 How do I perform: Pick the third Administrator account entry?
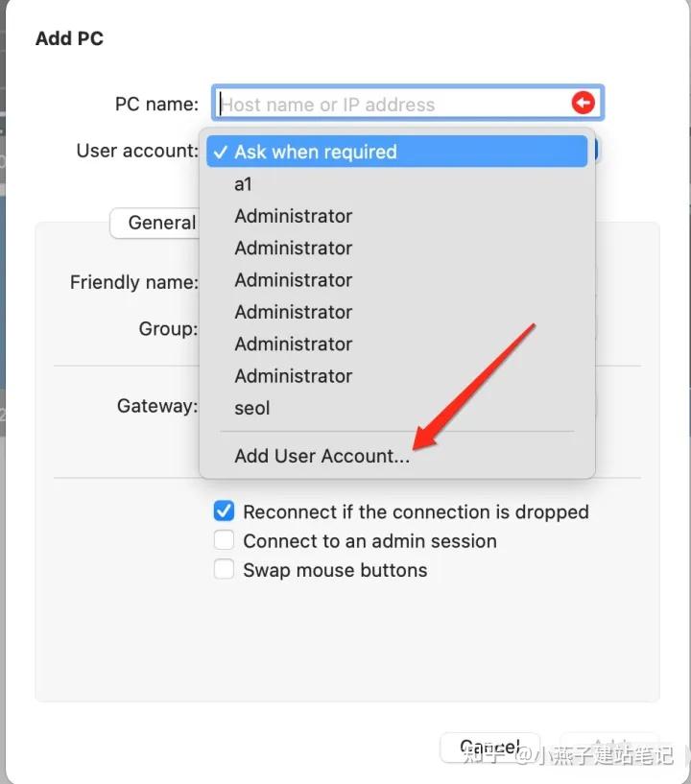(293, 280)
